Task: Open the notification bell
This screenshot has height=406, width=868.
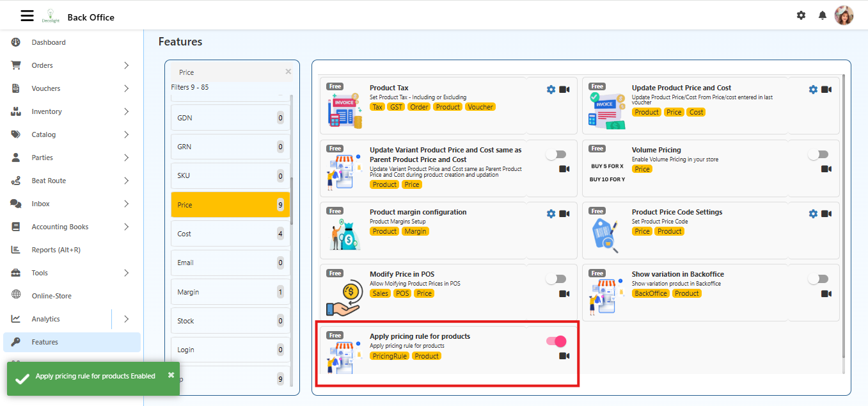Action: click(822, 15)
